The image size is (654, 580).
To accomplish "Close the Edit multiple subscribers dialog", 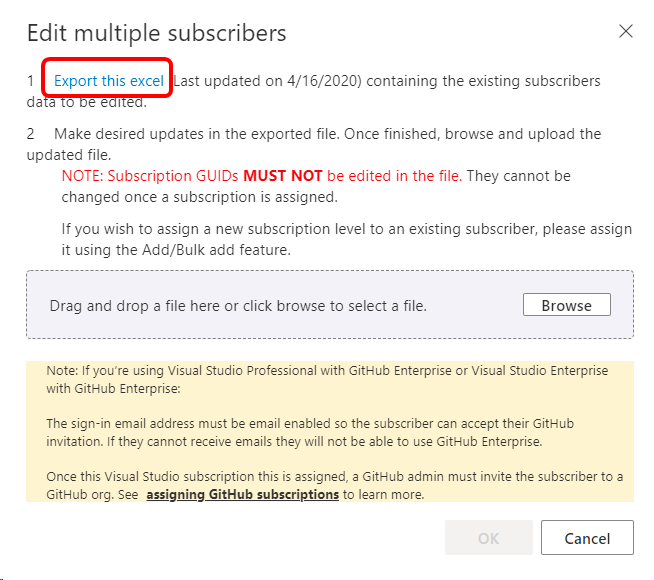I will coord(626,31).
